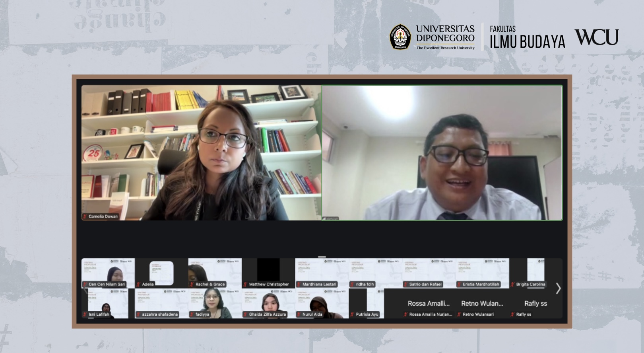Image resolution: width=644 pixels, height=353 pixels.
Task: Click Cen Cen Nilam Sari's video thumbnail
Action: 108,273
